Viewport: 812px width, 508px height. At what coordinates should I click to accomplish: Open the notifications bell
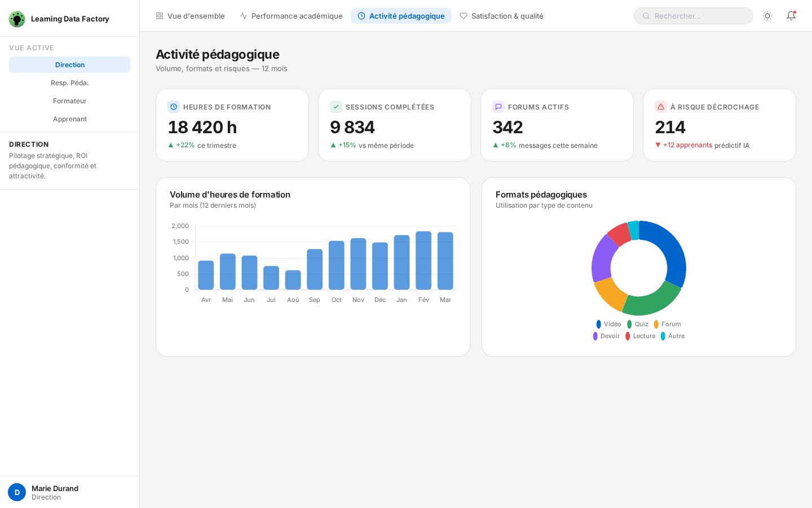point(791,16)
